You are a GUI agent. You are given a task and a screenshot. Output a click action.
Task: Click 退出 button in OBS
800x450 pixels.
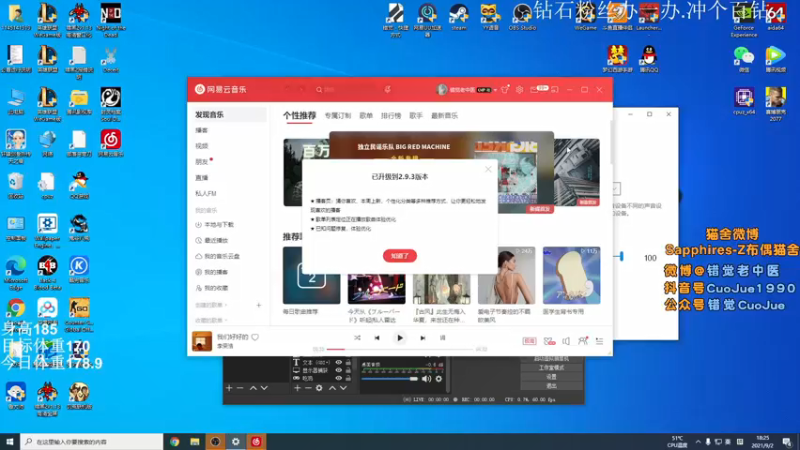coord(552,386)
